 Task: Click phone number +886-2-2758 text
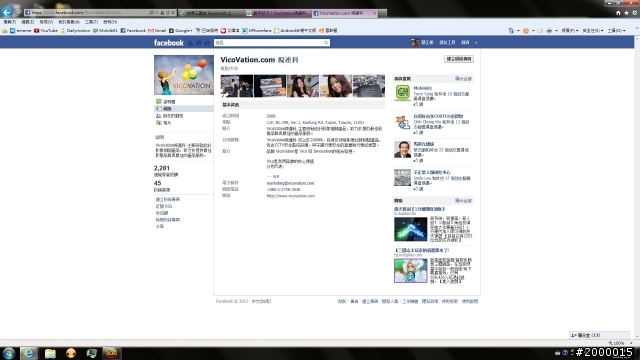tap(283, 189)
